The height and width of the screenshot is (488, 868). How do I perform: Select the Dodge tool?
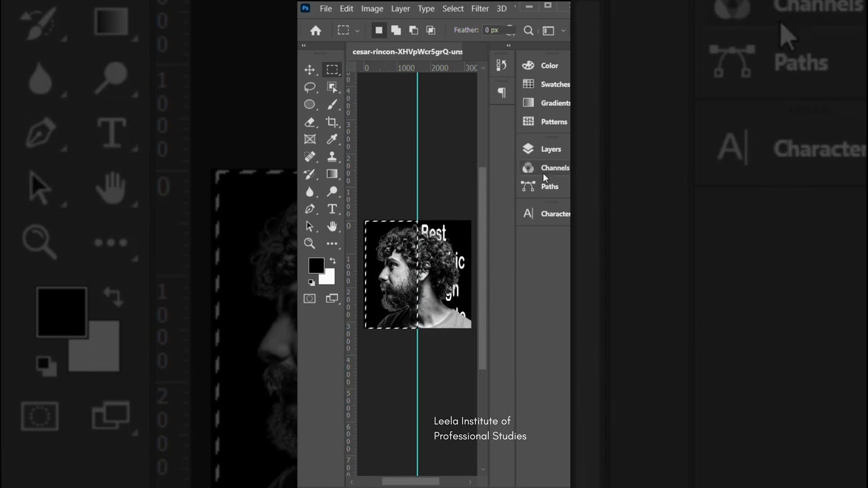pyautogui.click(x=332, y=192)
